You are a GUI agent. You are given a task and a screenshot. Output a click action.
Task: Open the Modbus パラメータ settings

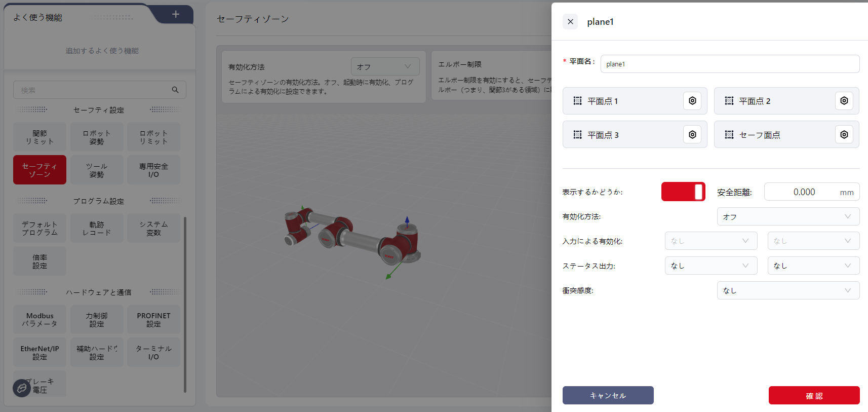pos(40,320)
